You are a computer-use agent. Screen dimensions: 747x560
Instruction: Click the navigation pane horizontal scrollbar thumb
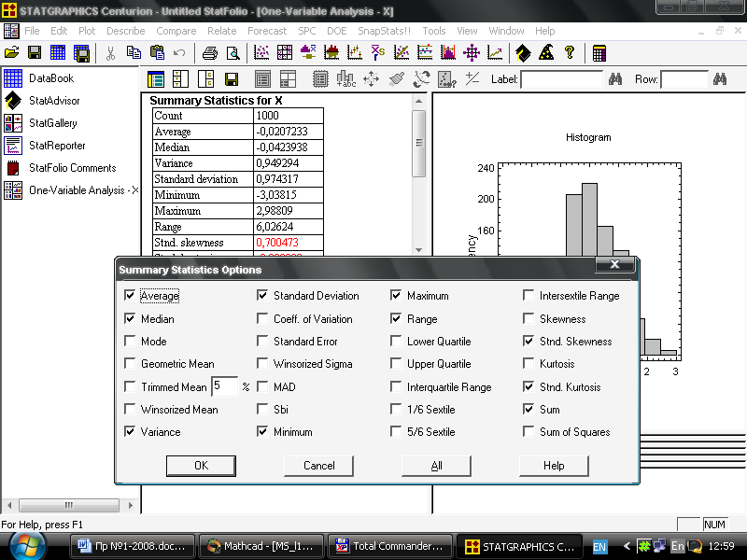click(x=69, y=505)
